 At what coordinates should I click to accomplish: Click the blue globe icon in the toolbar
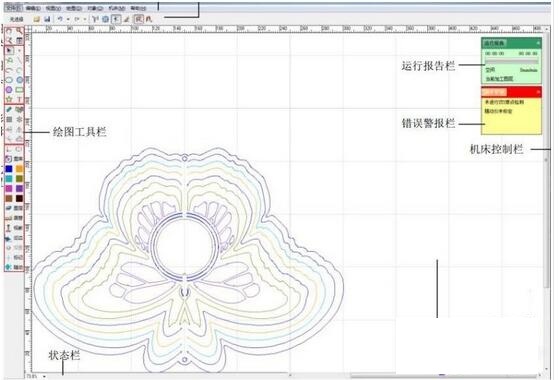(106, 19)
